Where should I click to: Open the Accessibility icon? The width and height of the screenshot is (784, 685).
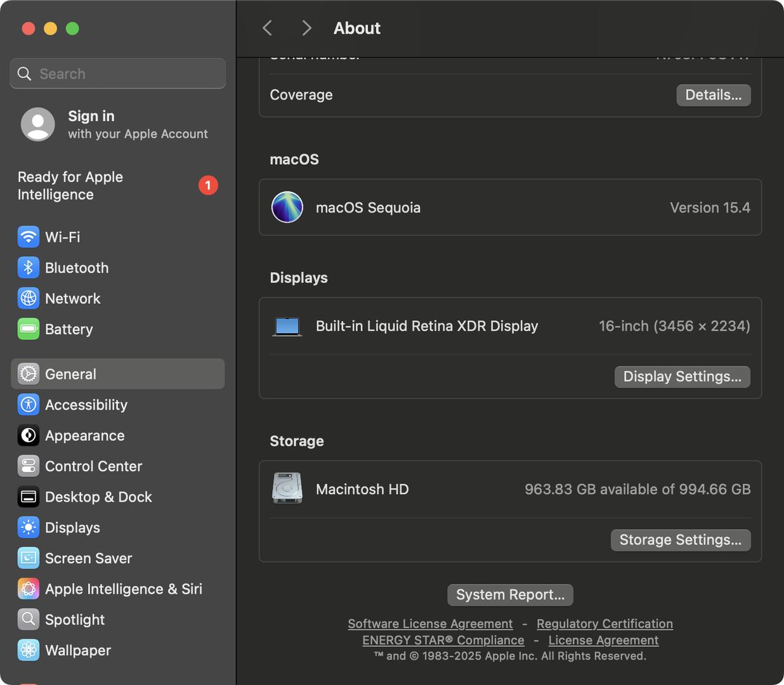pyautogui.click(x=29, y=405)
